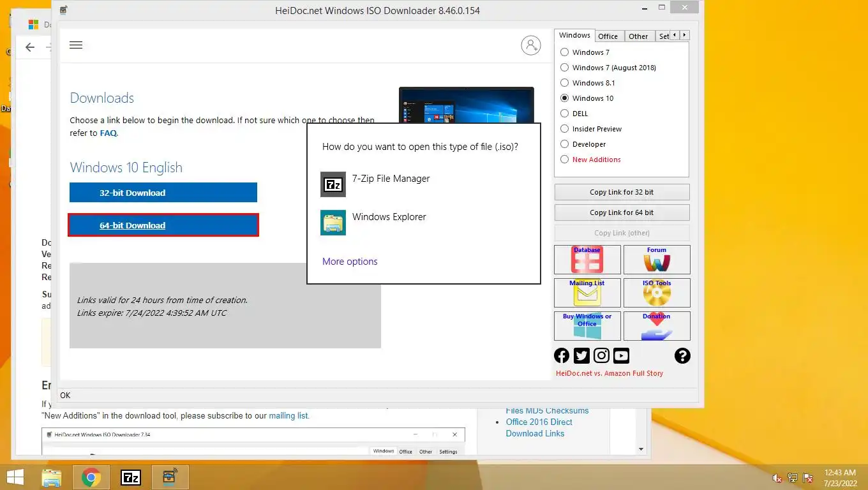Open the Donation icon tile

pyautogui.click(x=657, y=326)
